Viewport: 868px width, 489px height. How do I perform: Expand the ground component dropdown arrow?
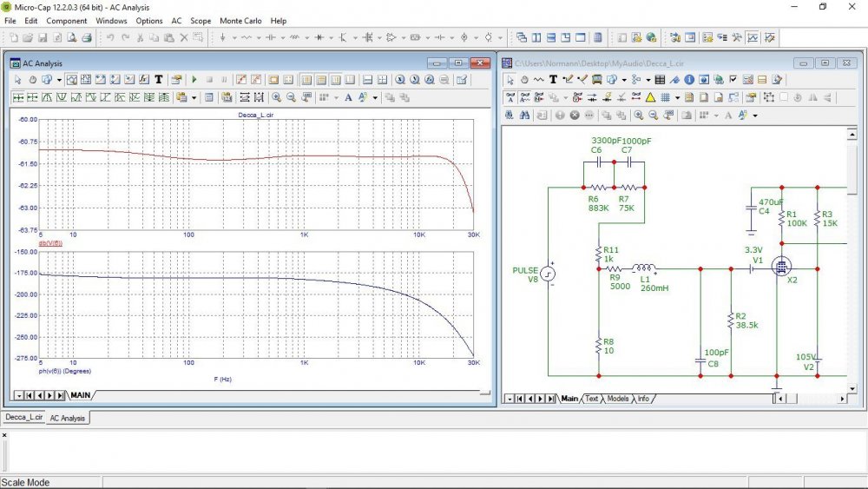click(x=233, y=37)
